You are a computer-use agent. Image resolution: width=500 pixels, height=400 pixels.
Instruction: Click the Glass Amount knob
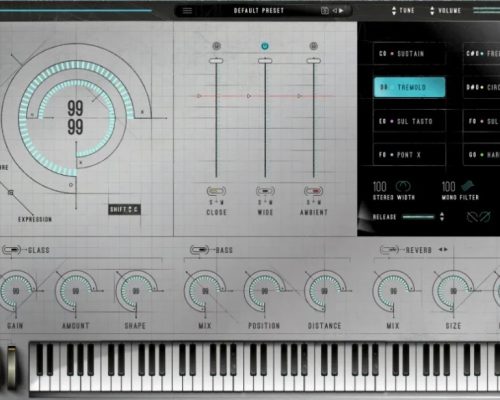[x=76, y=291]
